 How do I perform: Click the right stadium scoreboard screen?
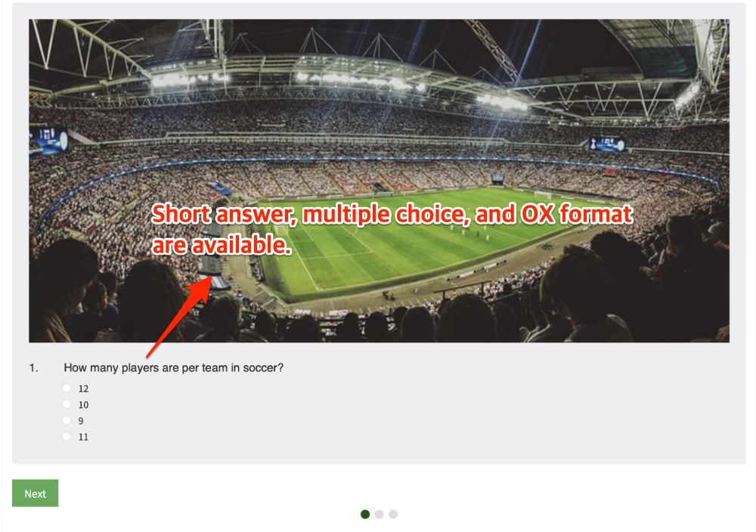point(608,144)
